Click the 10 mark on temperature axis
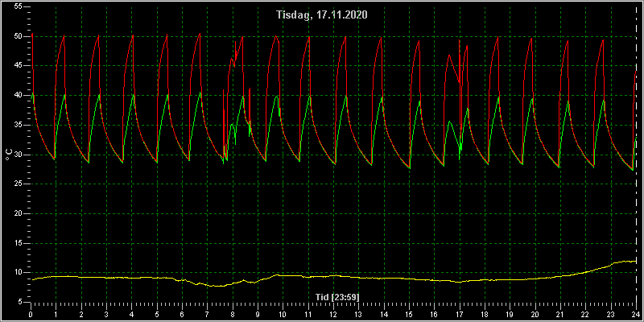Image resolution: width=644 pixels, height=322 pixels. [17, 273]
